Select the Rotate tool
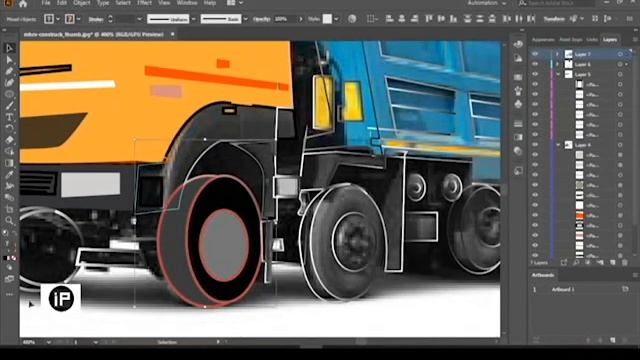Viewport: 640px width, 360px height. point(9,128)
